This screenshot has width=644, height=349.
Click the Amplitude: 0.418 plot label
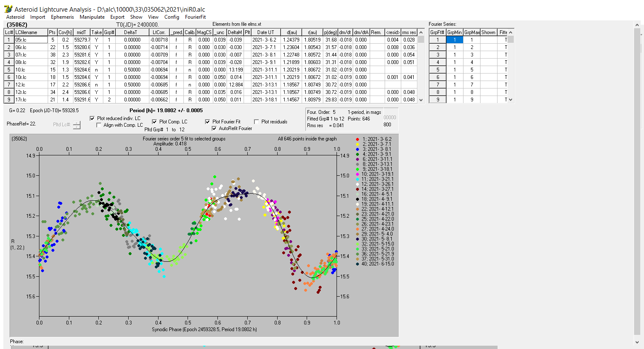pos(170,144)
